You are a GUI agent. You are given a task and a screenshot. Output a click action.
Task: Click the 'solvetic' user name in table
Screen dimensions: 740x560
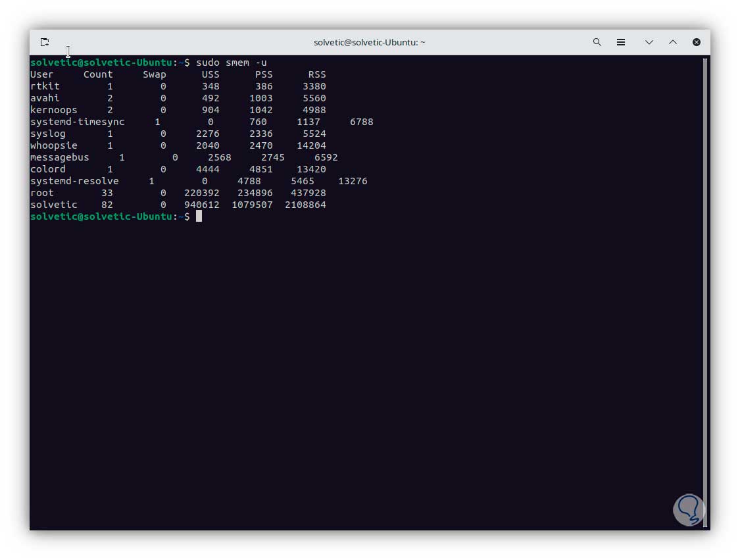(x=54, y=205)
